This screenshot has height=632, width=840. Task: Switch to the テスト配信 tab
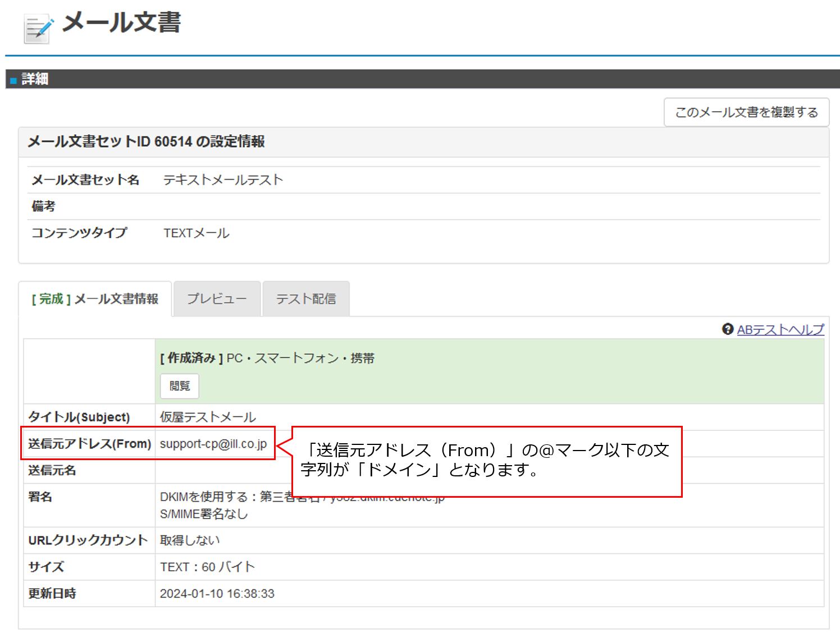point(306,298)
